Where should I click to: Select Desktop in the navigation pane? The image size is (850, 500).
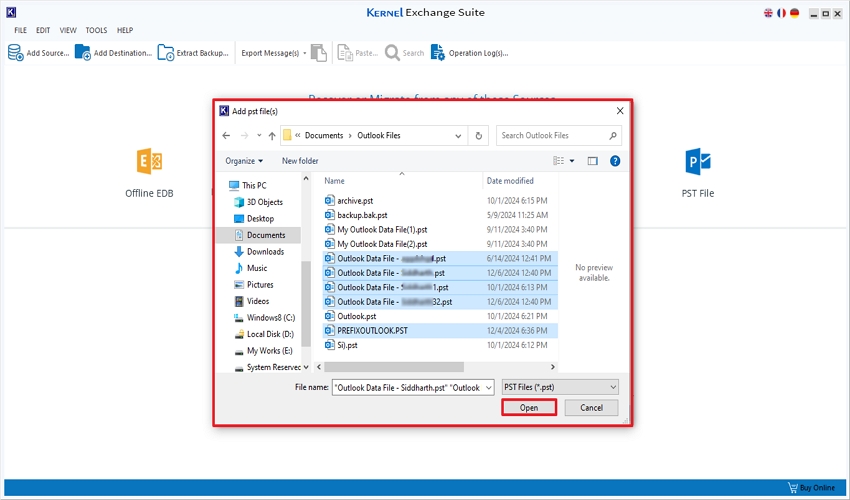pos(254,219)
